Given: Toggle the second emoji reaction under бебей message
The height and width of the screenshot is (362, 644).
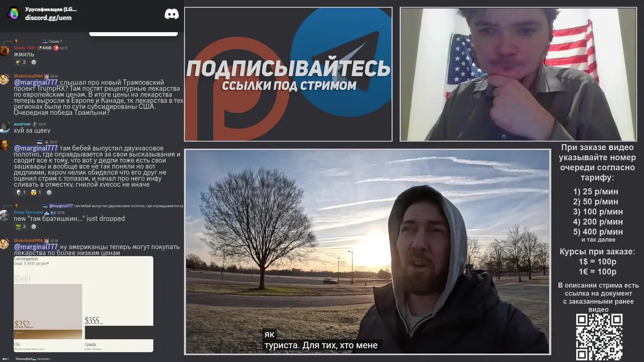Looking at the screenshot, I should click(x=35, y=192).
